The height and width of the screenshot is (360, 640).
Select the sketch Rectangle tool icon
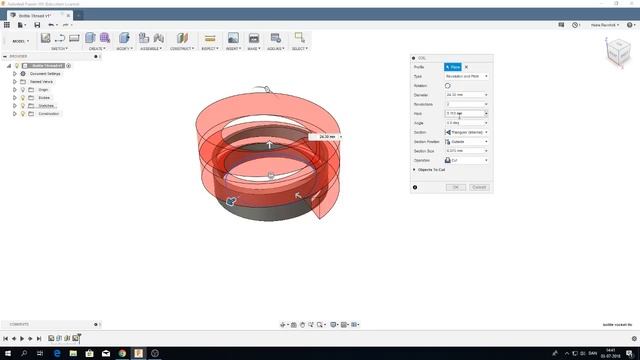(x=74, y=38)
